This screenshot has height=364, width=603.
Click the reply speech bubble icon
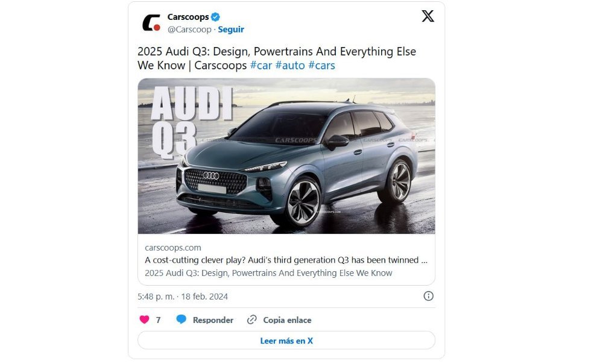181,319
